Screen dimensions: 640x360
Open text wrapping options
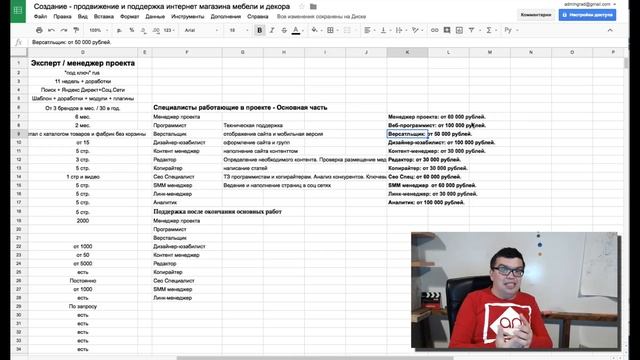400,30
